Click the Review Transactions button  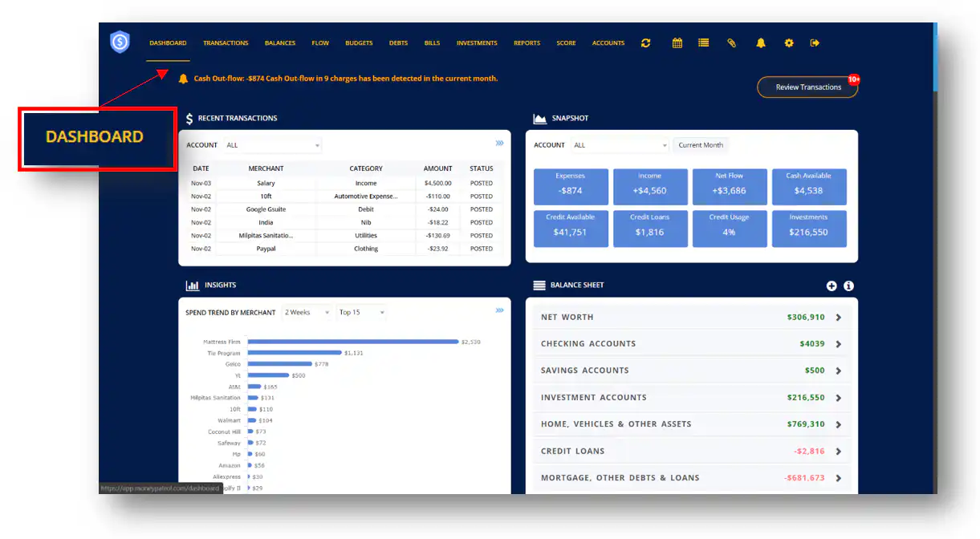[x=807, y=87]
